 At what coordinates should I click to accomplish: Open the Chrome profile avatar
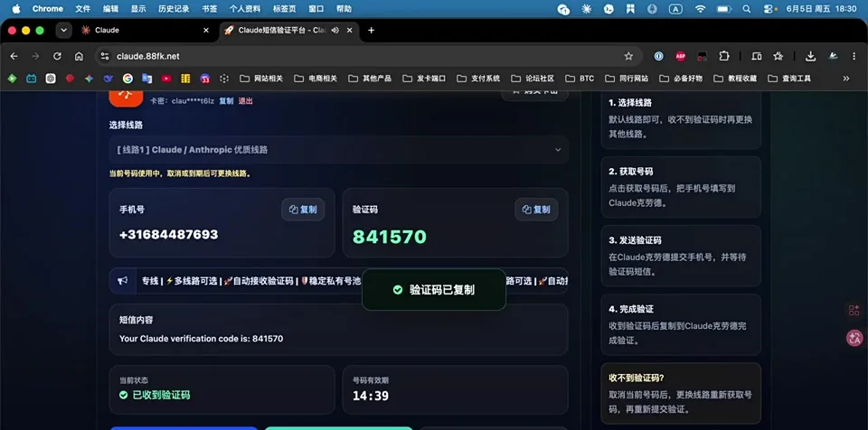833,56
